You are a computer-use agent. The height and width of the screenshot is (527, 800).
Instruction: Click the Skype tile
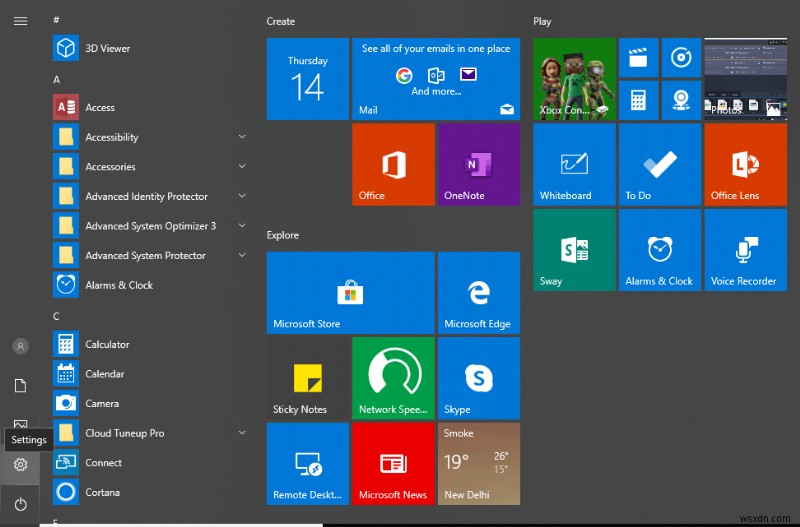[x=478, y=378]
